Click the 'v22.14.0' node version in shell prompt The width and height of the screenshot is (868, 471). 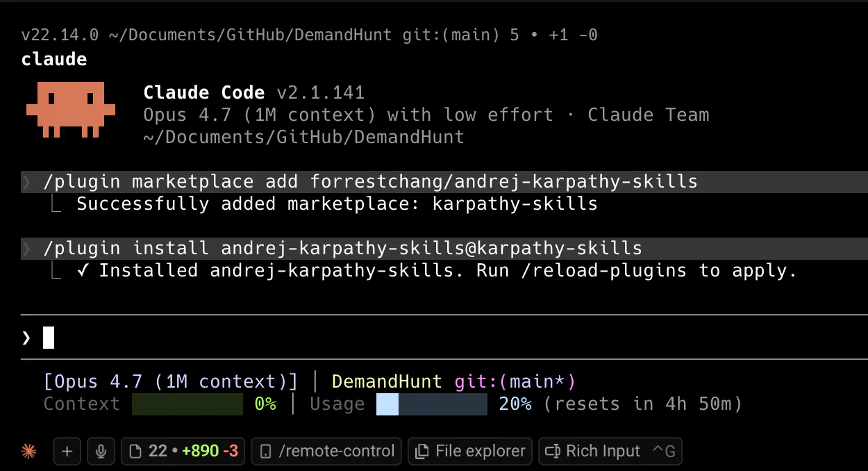60,35
